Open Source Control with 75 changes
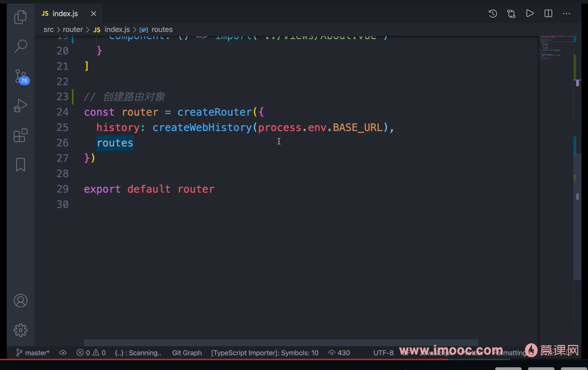The width and height of the screenshot is (588, 370). click(x=21, y=76)
